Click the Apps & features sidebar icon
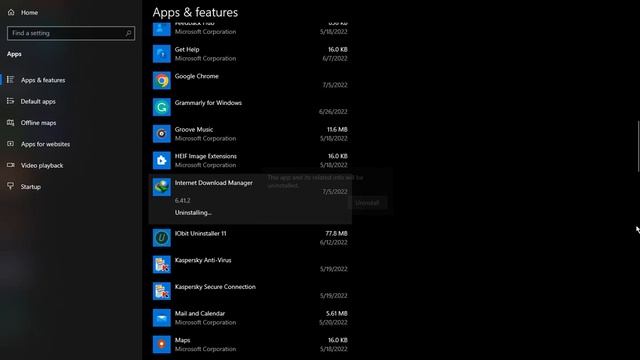The width and height of the screenshot is (640, 360). click(11, 80)
